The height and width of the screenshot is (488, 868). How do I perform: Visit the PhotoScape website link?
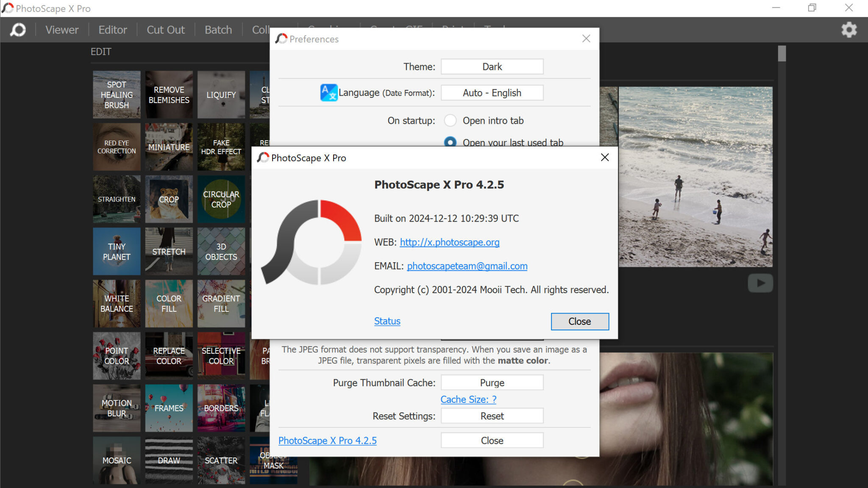[x=449, y=242]
